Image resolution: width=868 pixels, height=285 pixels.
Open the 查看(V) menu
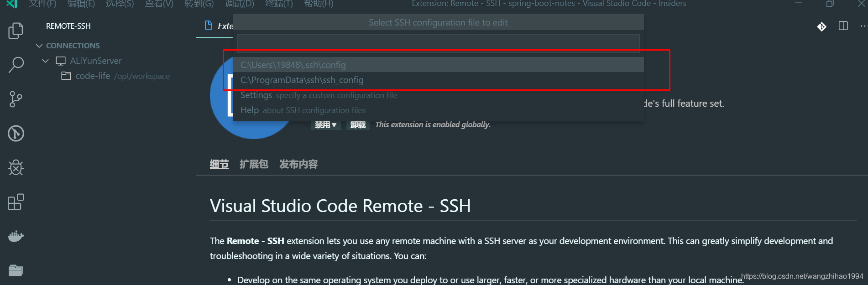coord(159,4)
